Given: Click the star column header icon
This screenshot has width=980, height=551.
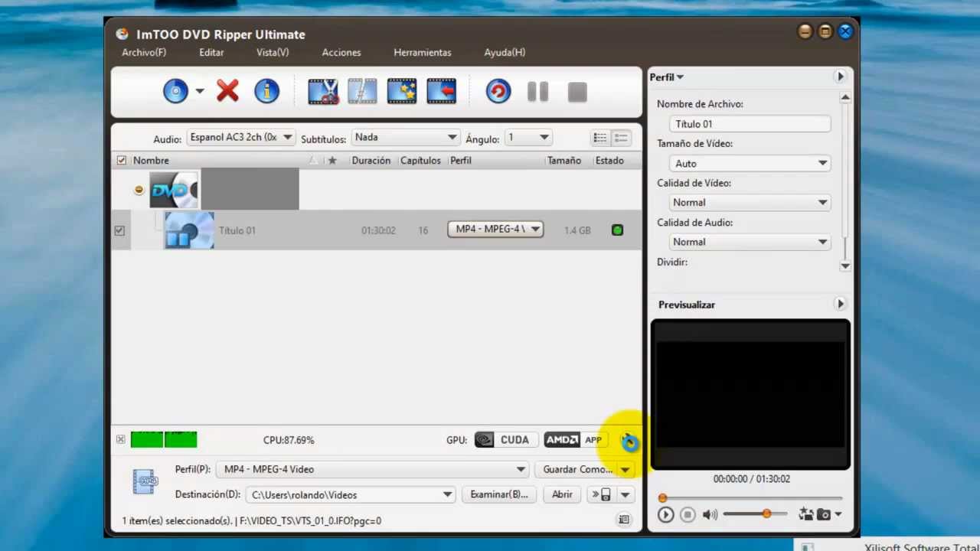Looking at the screenshot, I should click(x=332, y=161).
